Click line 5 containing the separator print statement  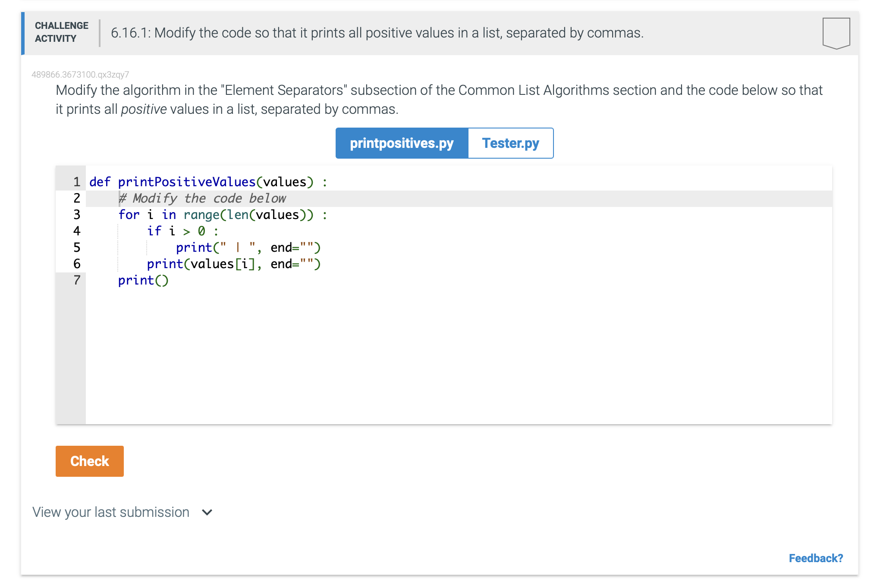pos(248,247)
